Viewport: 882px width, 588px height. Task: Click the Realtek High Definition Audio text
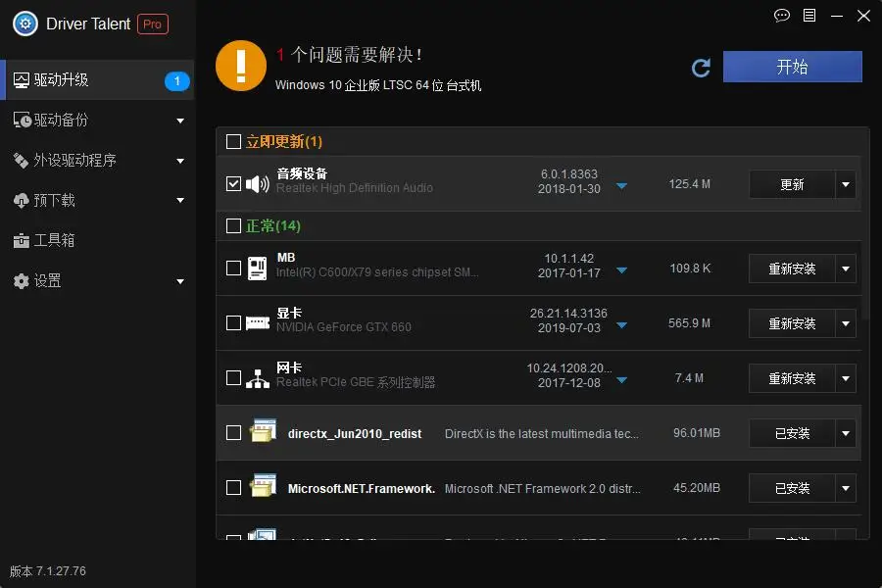[x=355, y=188]
